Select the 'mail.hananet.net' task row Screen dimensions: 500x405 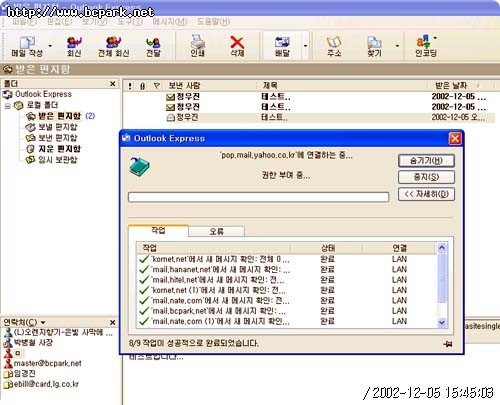pos(287,269)
